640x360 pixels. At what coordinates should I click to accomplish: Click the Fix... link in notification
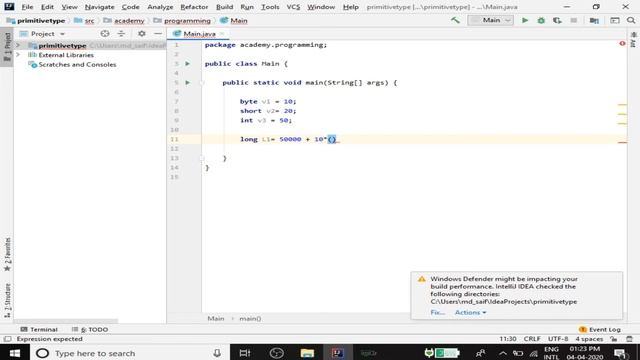438,312
